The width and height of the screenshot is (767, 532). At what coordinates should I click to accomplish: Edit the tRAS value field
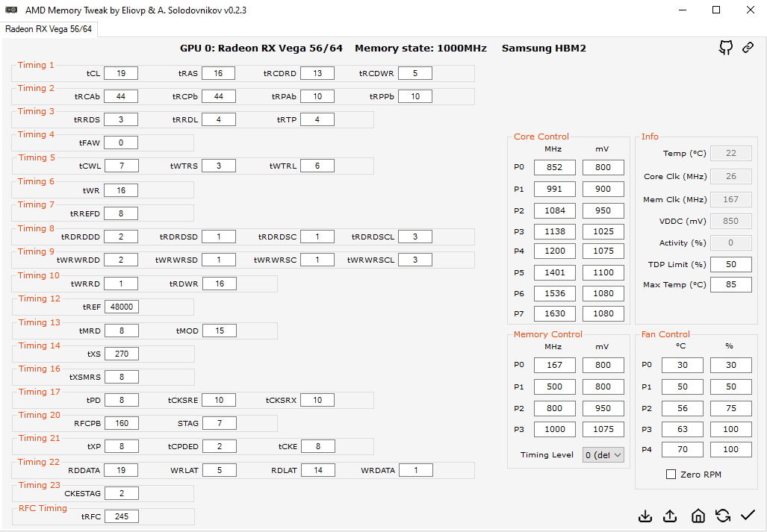pos(218,73)
